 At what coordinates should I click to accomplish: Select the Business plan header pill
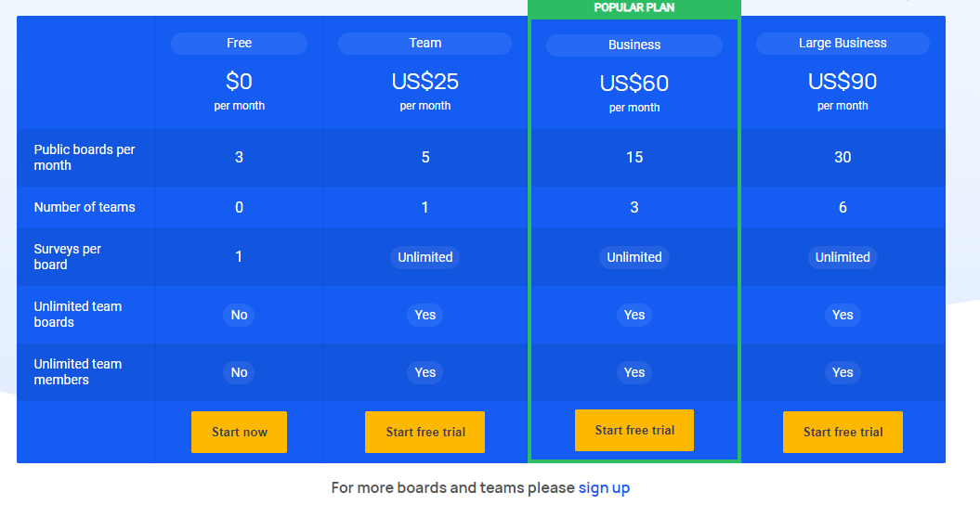(x=634, y=45)
